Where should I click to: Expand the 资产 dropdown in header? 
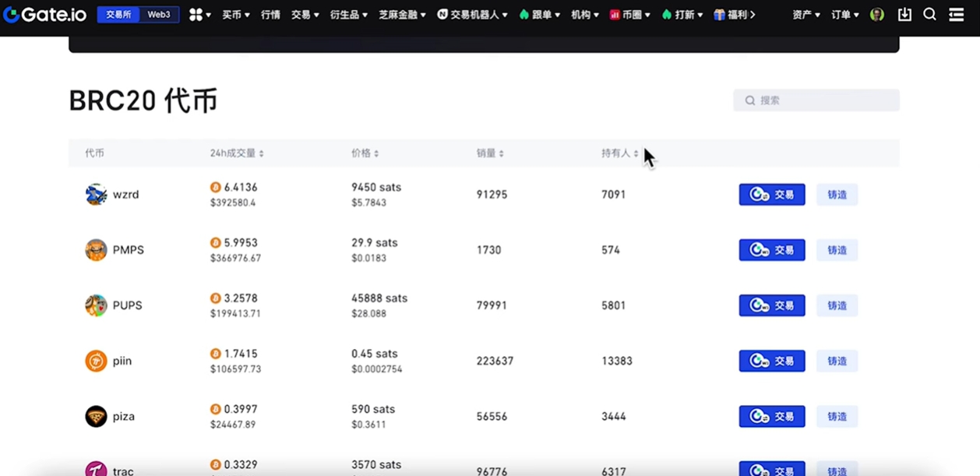[x=806, y=15]
